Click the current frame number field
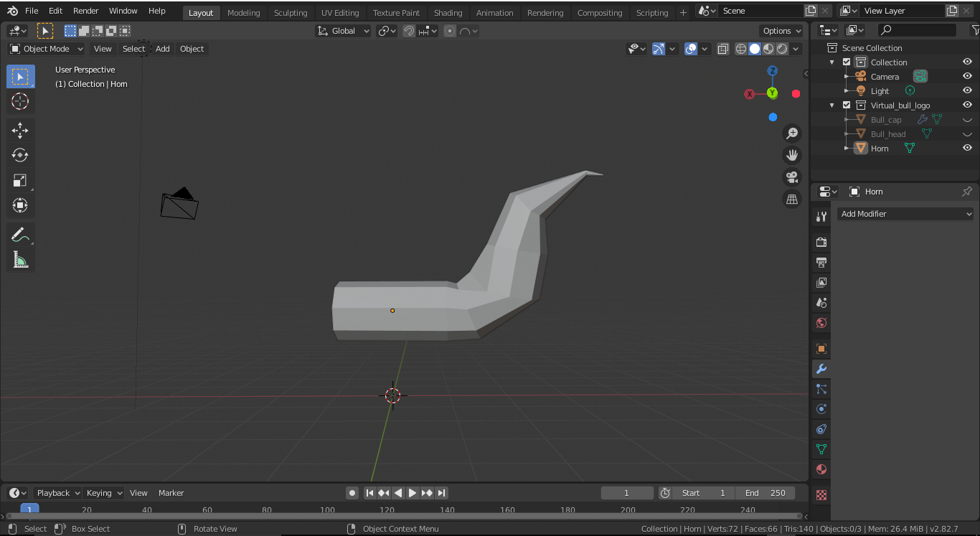This screenshot has width=980, height=536. [627, 493]
